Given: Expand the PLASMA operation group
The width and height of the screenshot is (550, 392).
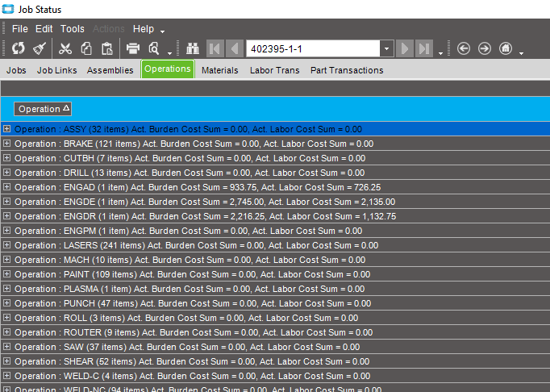Looking at the screenshot, I should coord(6,289).
